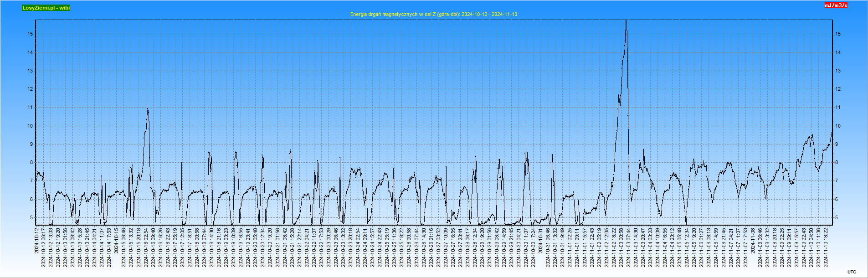The image size is (868, 278).
Task: Click the X-axis label 2024-10-12 06:17
Action: [x=44, y=247]
